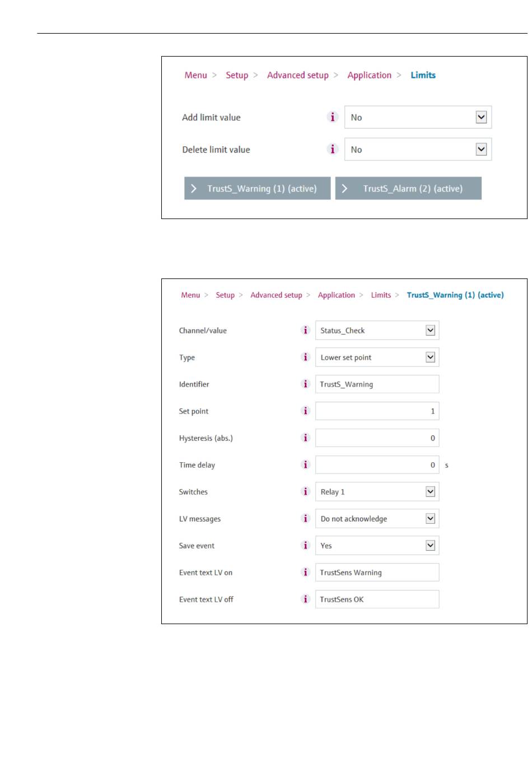Image resolution: width=532 pixels, height=767 pixels.
Task: View info icon next to LV messages
Action: [x=305, y=518]
